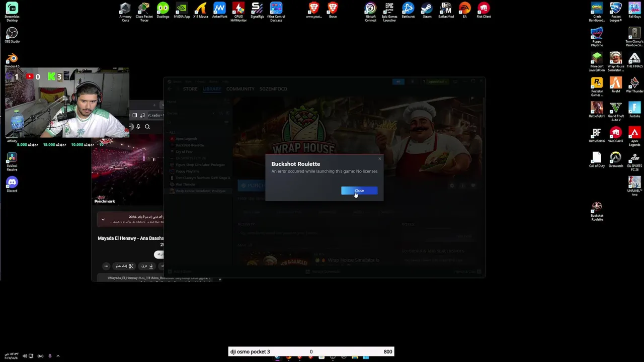Viewport: 644px width, 362px height.
Task: Dismiss error dialog with the X icon
Action: [x=380, y=159]
